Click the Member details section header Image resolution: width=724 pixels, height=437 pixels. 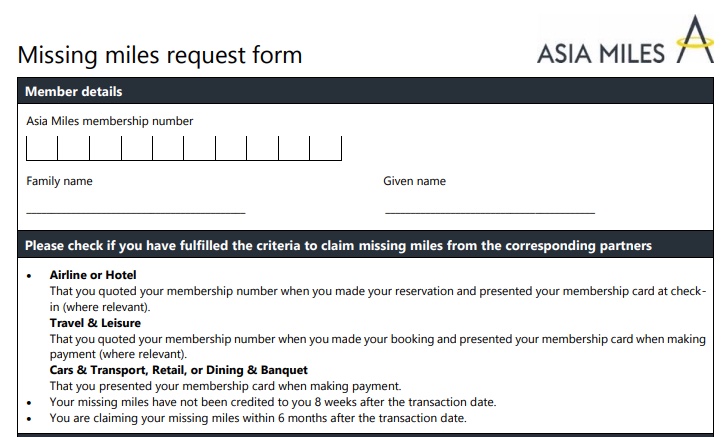point(366,91)
